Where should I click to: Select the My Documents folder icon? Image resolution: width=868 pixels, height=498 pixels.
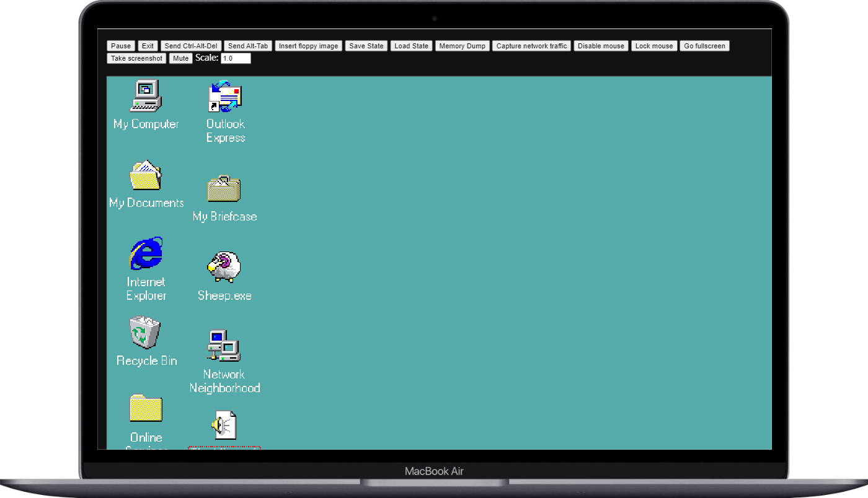pyautogui.click(x=146, y=175)
